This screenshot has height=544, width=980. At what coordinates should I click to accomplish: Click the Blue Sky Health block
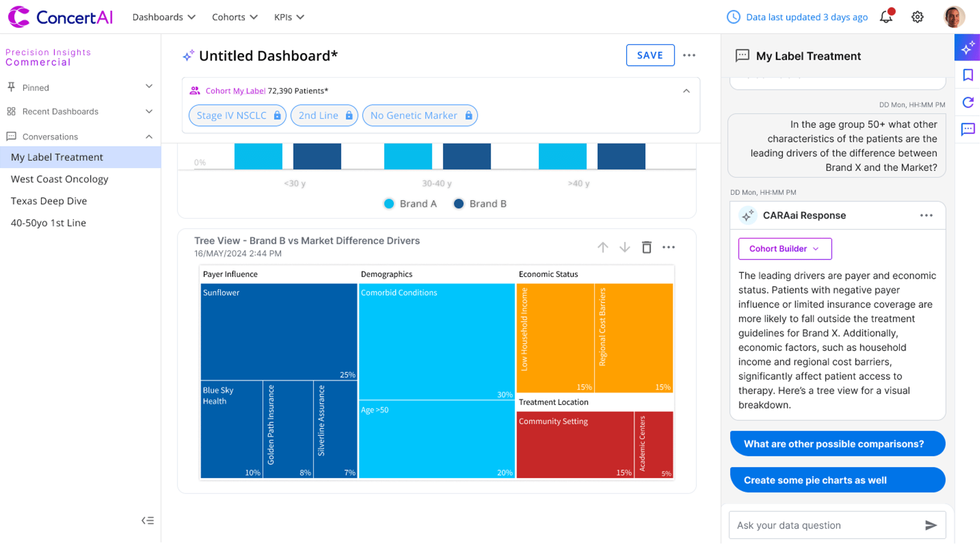pyautogui.click(x=231, y=430)
